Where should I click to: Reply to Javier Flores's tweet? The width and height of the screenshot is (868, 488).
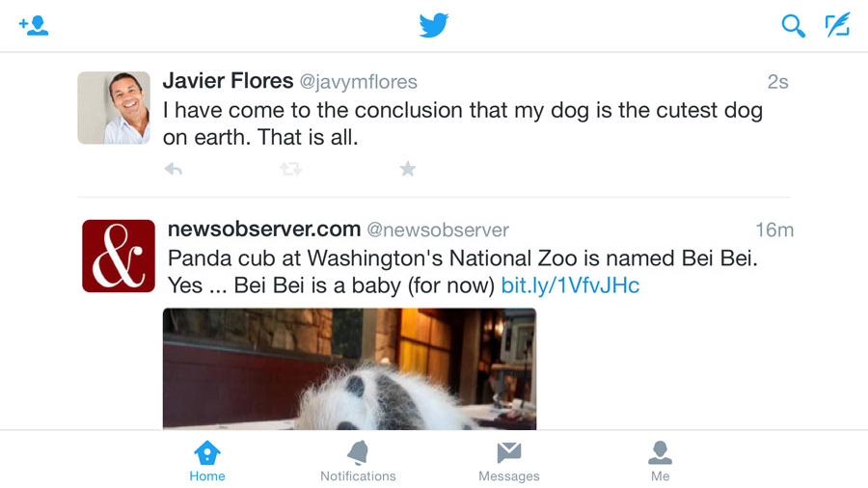coord(174,170)
